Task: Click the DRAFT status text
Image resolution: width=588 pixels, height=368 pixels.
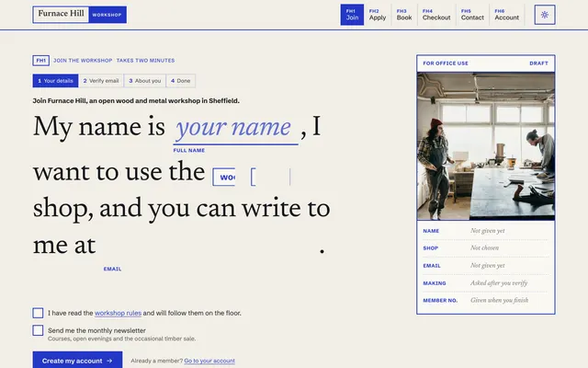Action: (539, 63)
